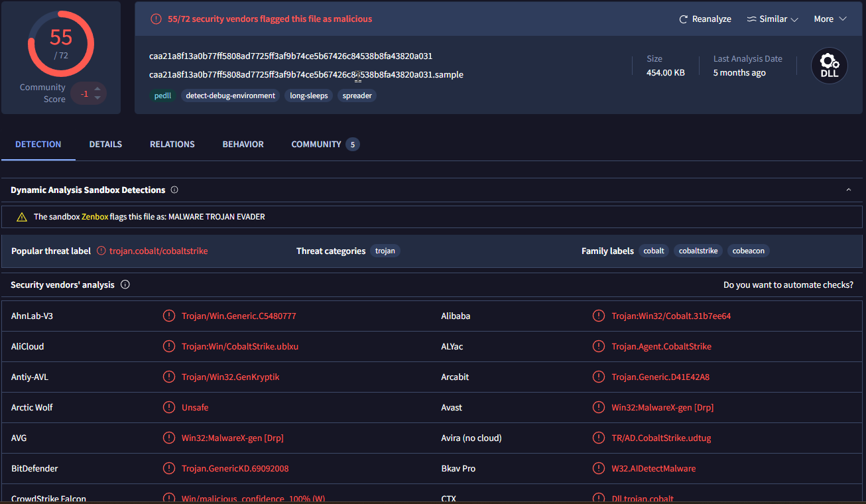Click info icon beside Dynamic Analysis Sandbox Detections
This screenshot has width=866, height=504.
coord(174,190)
